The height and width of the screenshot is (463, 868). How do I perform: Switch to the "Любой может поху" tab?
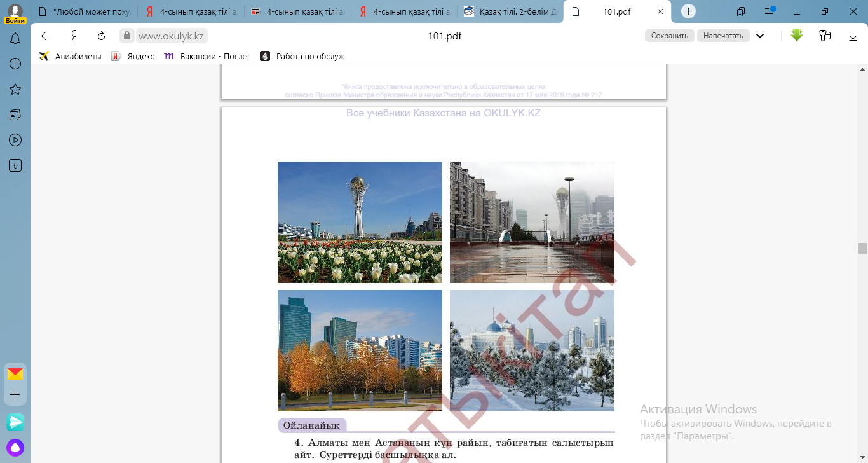pos(83,11)
